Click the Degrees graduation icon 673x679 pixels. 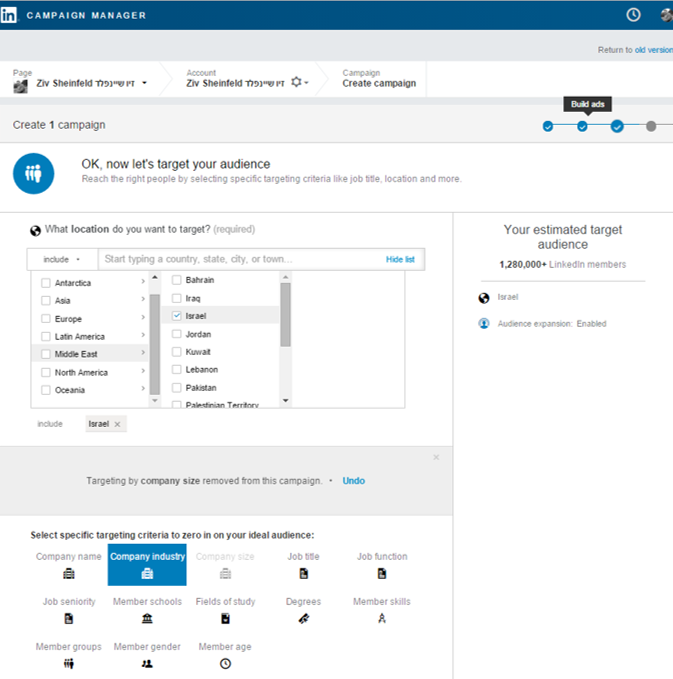click(x=304, y=619)
